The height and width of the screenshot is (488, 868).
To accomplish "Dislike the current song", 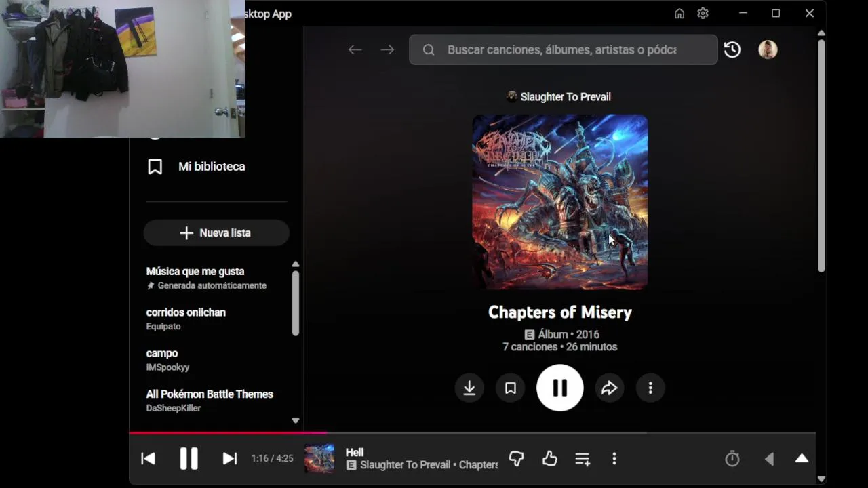I will tap(517, 459).
